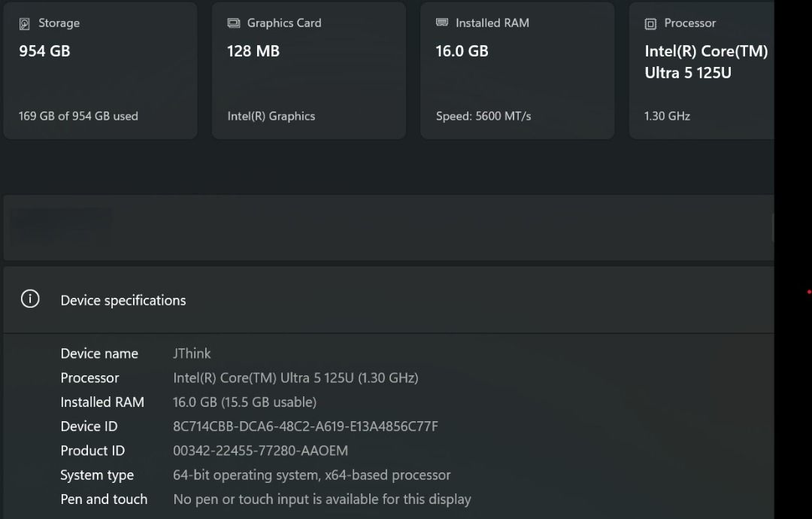Click the No pen or touch input text
The image size is (812, 519).
click(322, 499)
